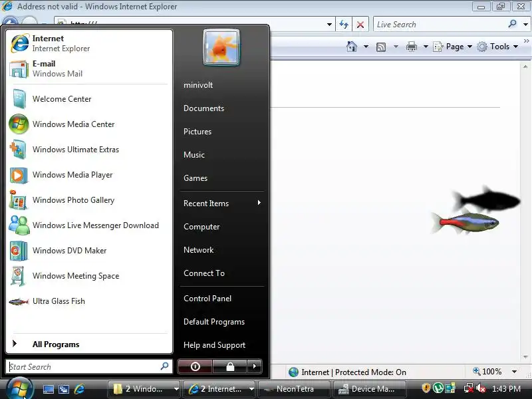Launch Windows Media Center
Screen dimensions: 532x399
pos(89,124)
